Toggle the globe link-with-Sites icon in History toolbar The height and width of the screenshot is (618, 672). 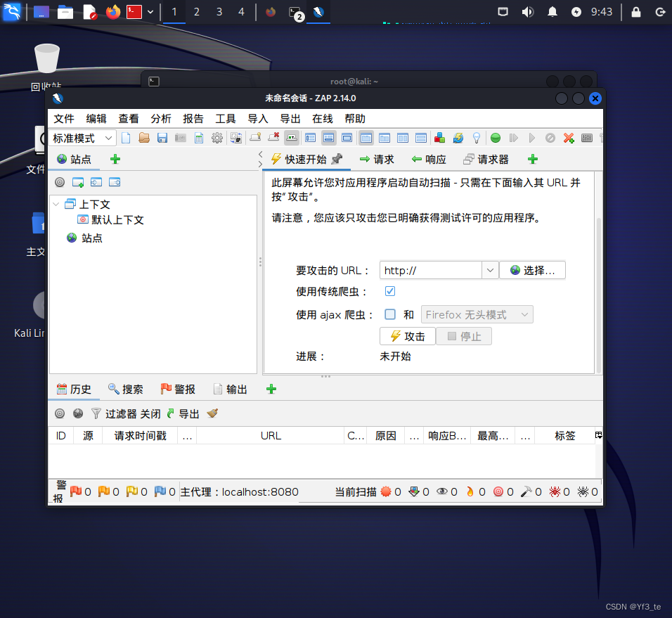point(78,413)
